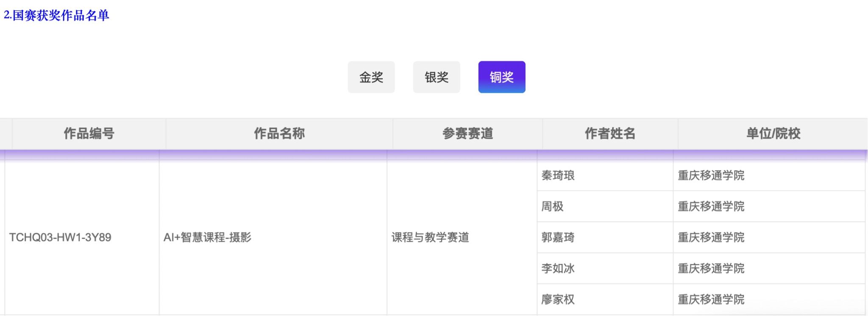This screenshot has width=868, height=316.
Task: Select author name 秦琦琅
Action: [x=558, y=176]
